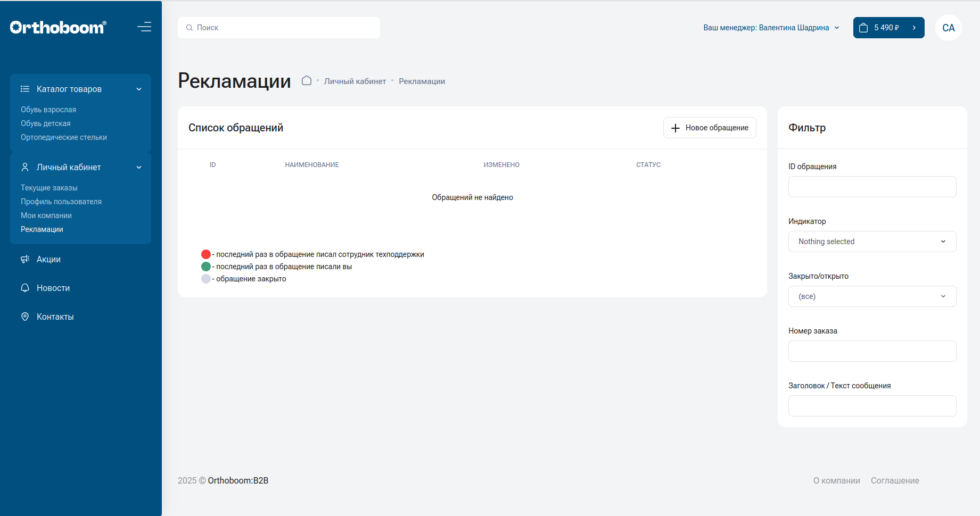Open the CA user avatar menu
980x516 pixels.
[948, 28]
